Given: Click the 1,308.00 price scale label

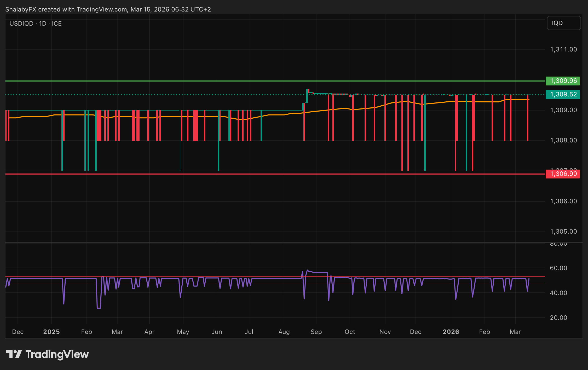Looking at the screenshot, I should pos(563,140).
